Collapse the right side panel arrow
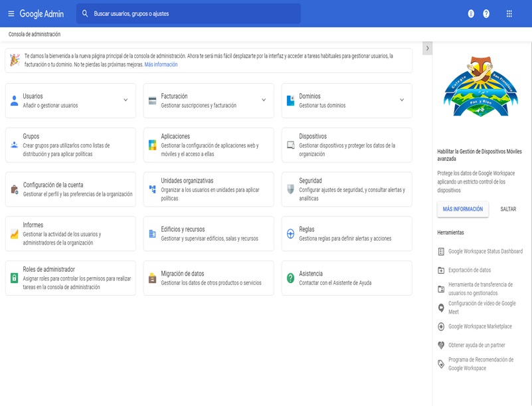Screen dimensions: 532x406 (x=427, y=48)
